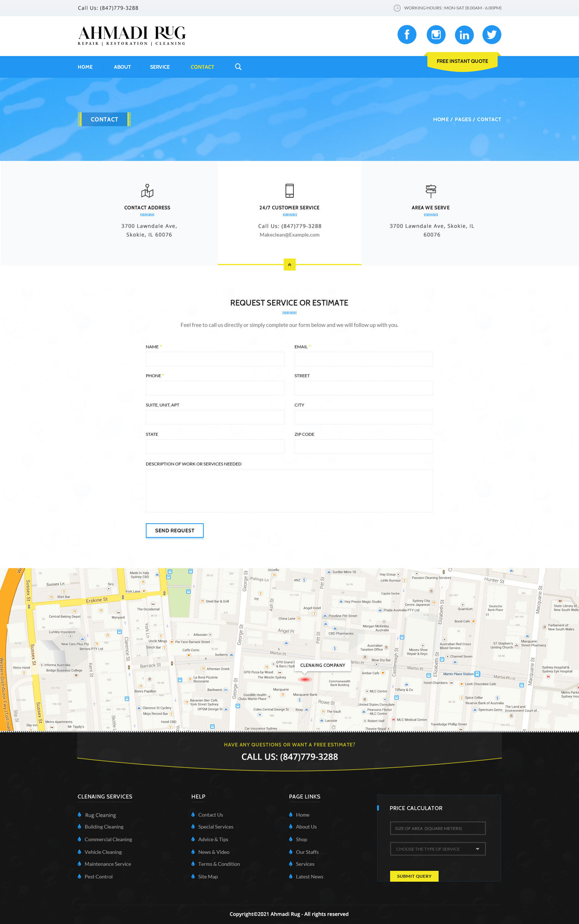Click the droplet icon beside Rug Cleaning
The width and height of the screenshot is (579, 924).
[80, 815]
